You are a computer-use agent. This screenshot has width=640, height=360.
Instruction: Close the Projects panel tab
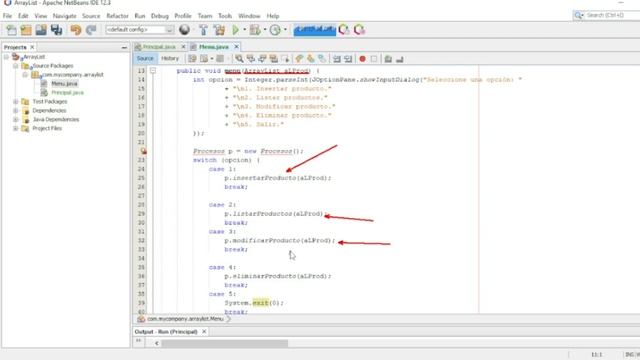pos(32,47)
